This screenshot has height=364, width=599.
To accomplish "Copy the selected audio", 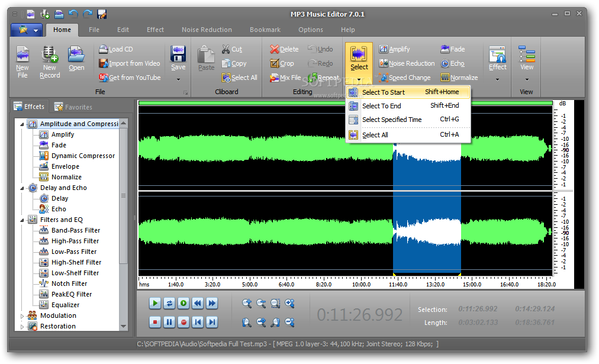I will pyautogui.click(x=234, y=63).
